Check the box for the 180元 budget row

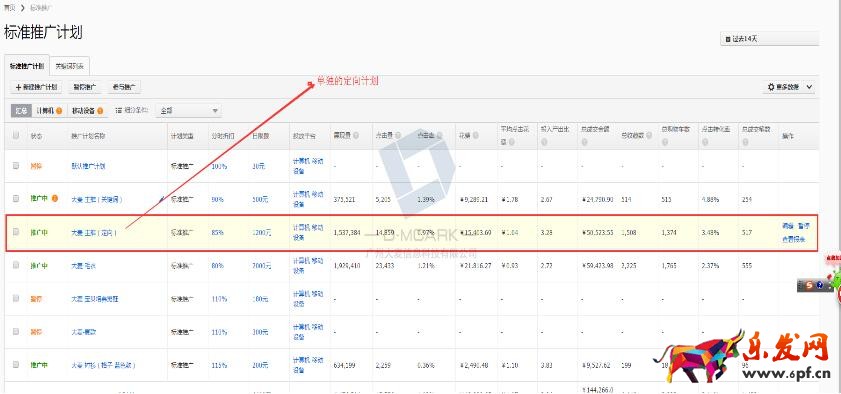pos(16,298)
